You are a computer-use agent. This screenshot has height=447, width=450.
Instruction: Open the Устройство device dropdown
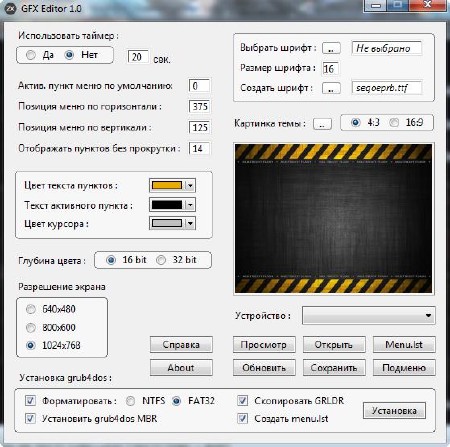[369, 315]
